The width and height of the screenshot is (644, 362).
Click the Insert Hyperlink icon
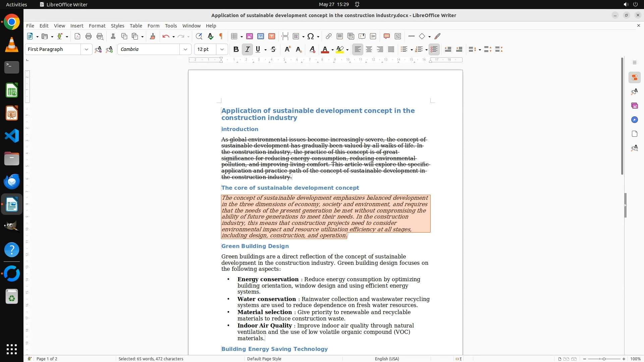tap(329, 37)
